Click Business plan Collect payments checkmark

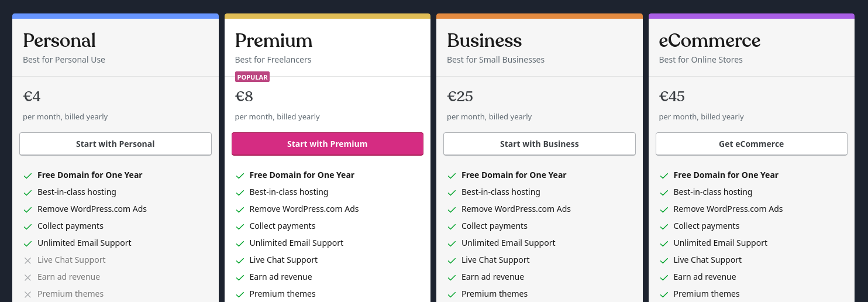452,227
